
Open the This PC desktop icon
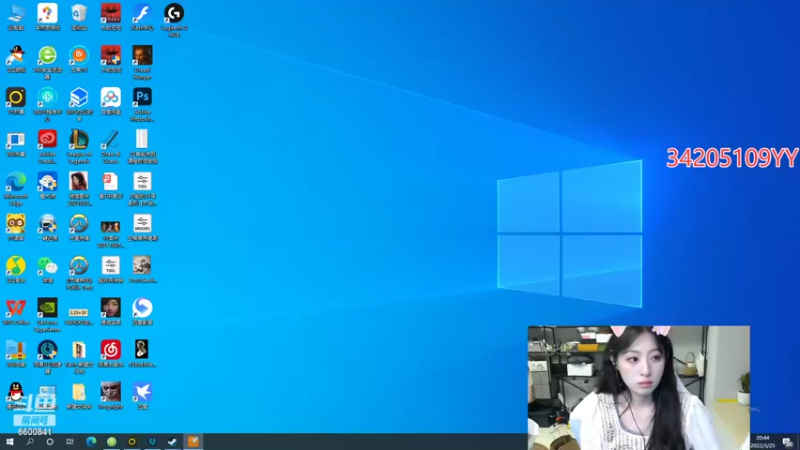(x=16, y=17)
